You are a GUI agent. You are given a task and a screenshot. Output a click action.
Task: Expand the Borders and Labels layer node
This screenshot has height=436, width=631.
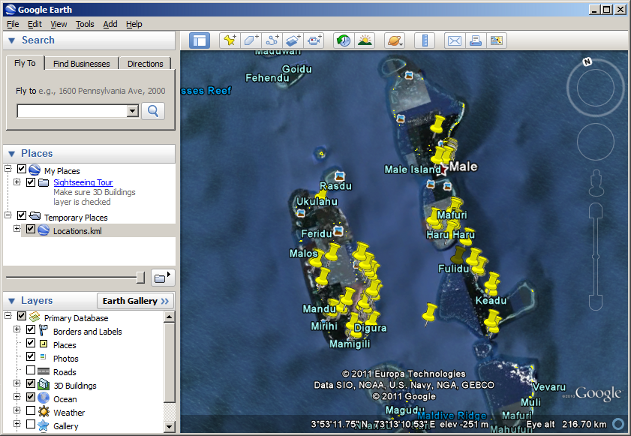click(16, 329)
